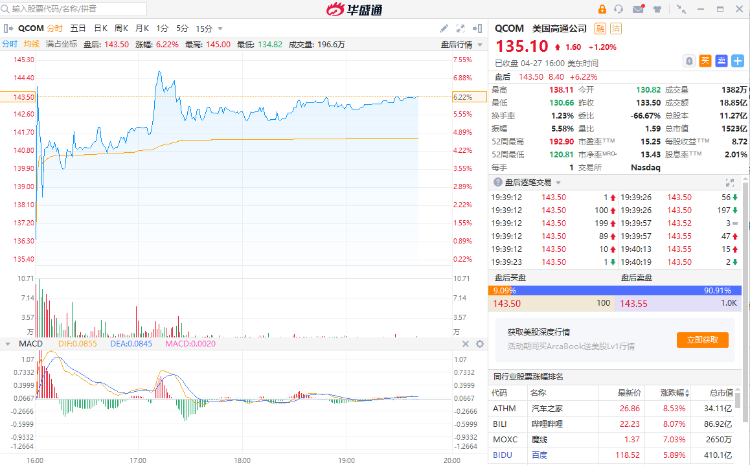Click the large 135.10 last price
This screenshot has height=465, width=750.
pyautogui.click(x=522, y=46)
